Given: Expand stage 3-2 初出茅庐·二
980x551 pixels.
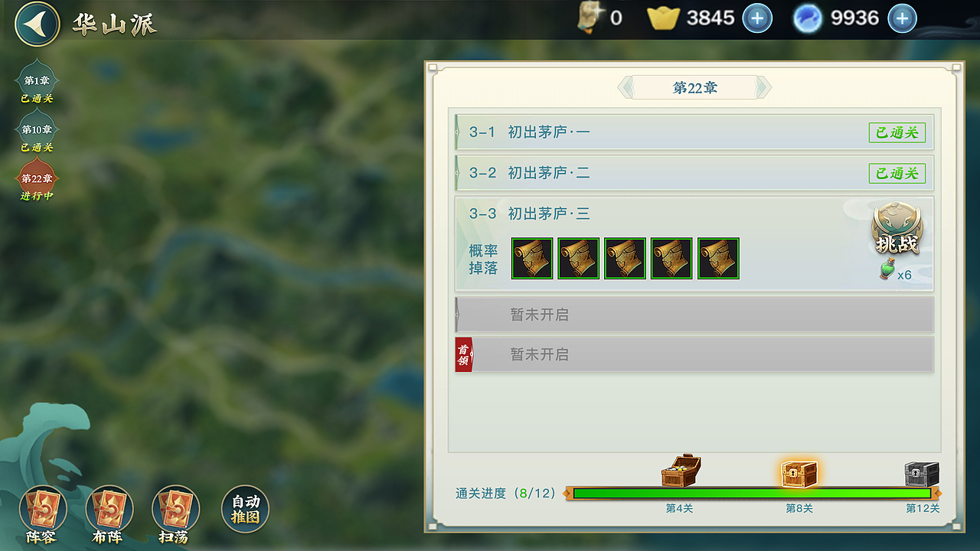Looking at the screenshot, I should (694, 173).
